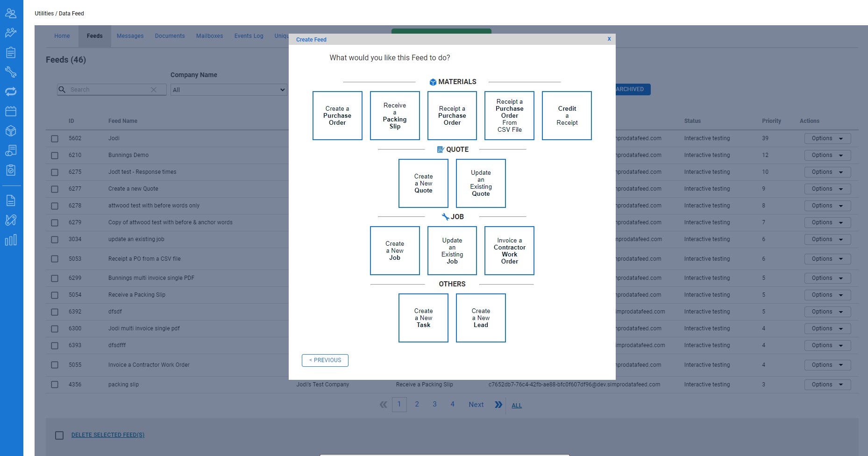This screenshot has width=868, height=456.
Task: Open the Company Name dropdown
Action: (228, 90)
